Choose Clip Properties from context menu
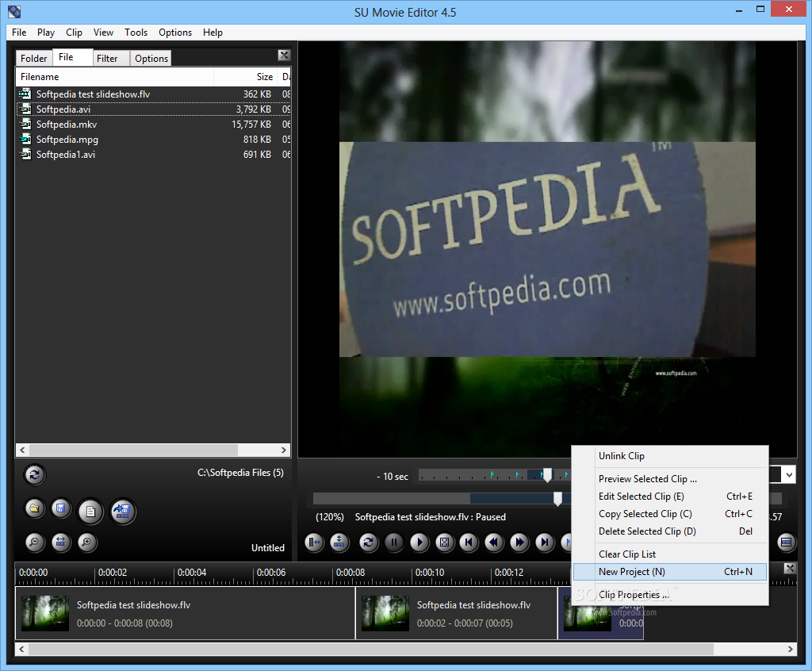This screenshot has width=812, height=671. [670, 595]
